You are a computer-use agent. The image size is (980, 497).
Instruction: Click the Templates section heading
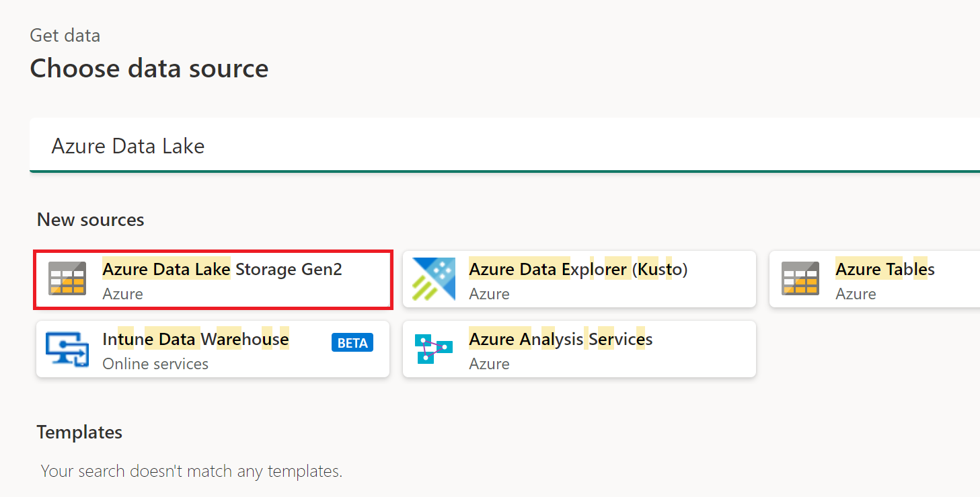(79, 432)
